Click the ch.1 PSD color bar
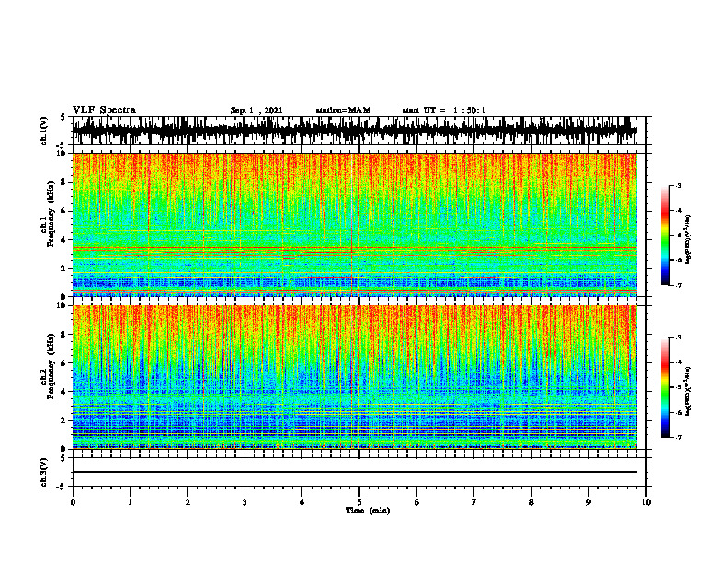This screenshot has width=728, height=563. pyautogui.click(x=665, y=236)
